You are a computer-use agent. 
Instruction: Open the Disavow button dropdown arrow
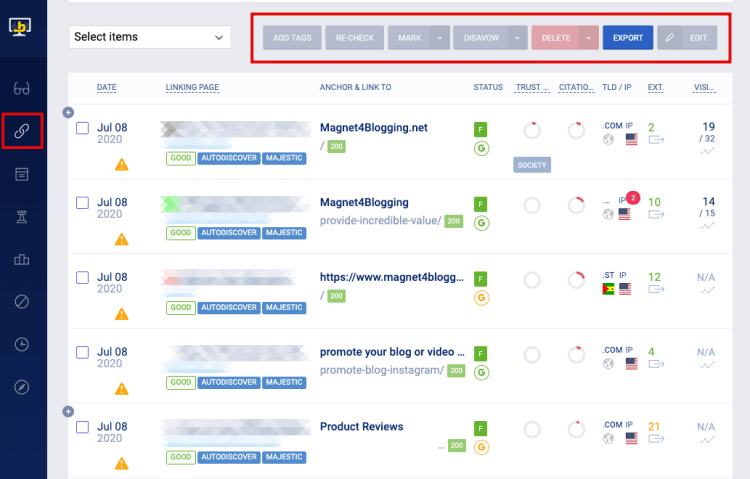[x=517, y=37]
